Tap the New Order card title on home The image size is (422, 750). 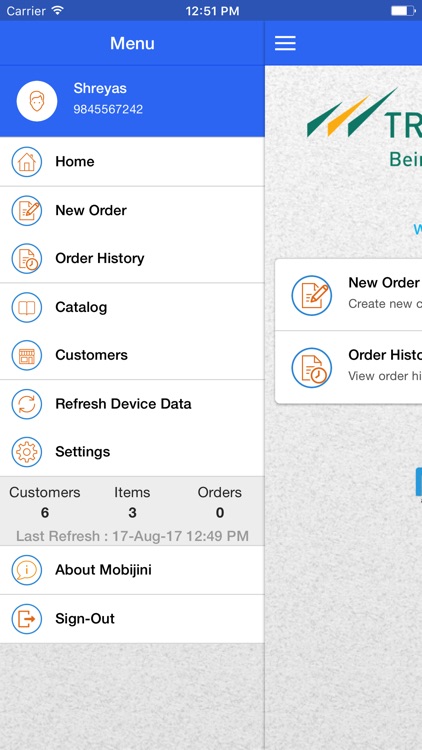(384, 283)
